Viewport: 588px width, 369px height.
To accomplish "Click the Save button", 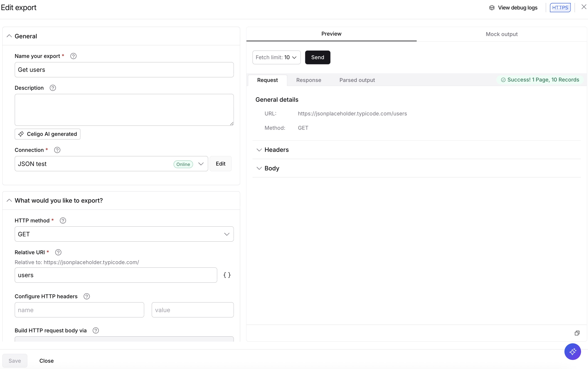I will pyautogui.click(x=15, y=361).
